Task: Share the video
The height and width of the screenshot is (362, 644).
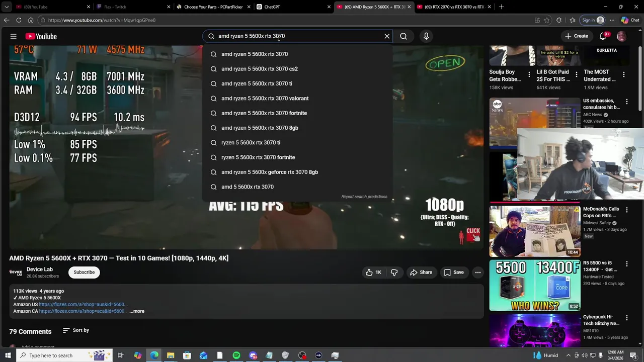Action: 421,272
